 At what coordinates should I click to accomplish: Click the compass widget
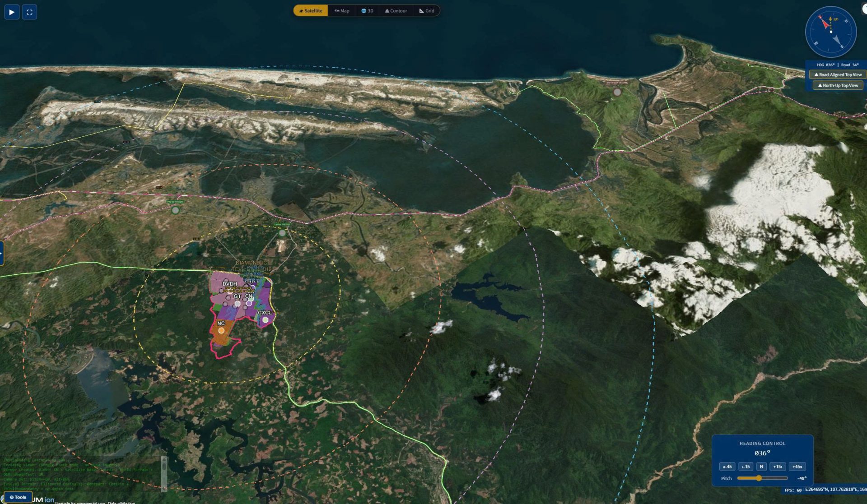click(x=831, y=32)
